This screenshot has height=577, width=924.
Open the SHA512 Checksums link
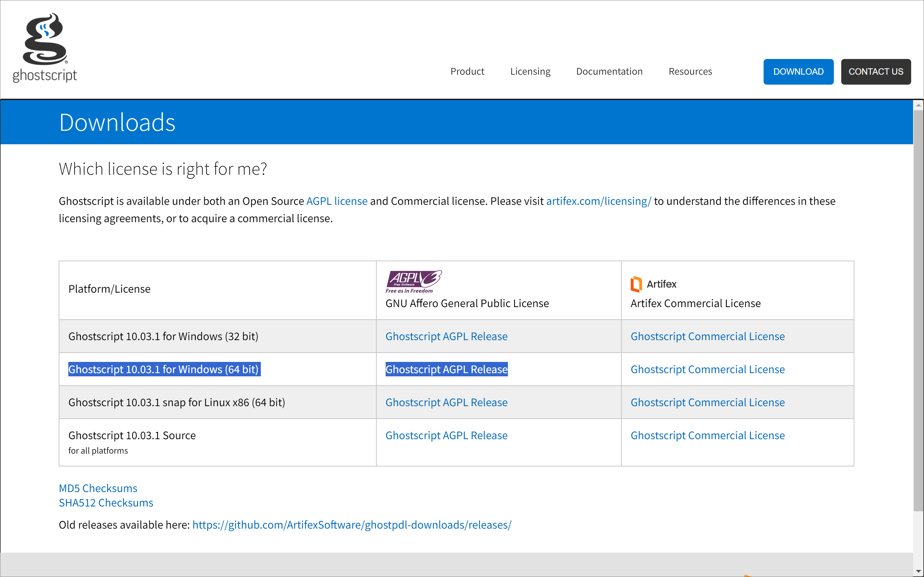(106, 503)
